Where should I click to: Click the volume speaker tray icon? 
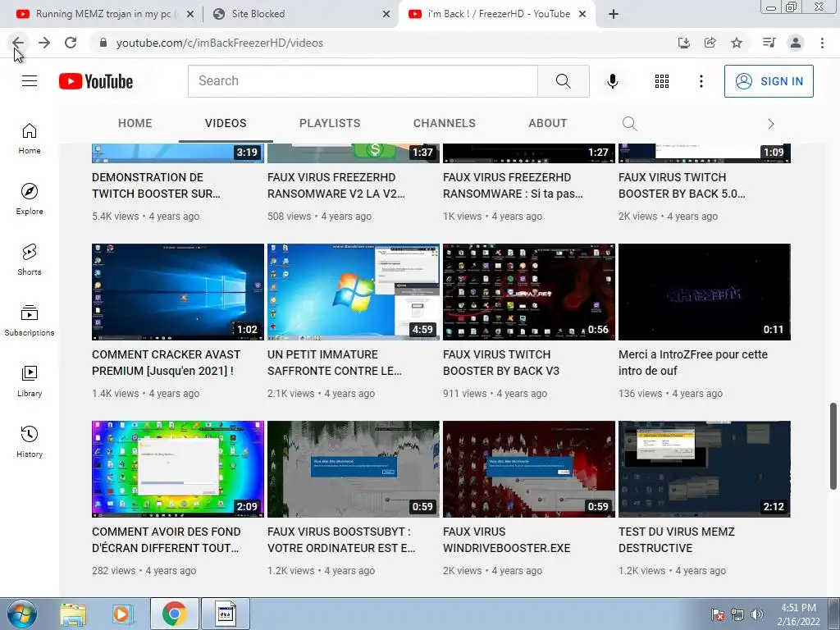pyautogui.click(x=757, y=614)
